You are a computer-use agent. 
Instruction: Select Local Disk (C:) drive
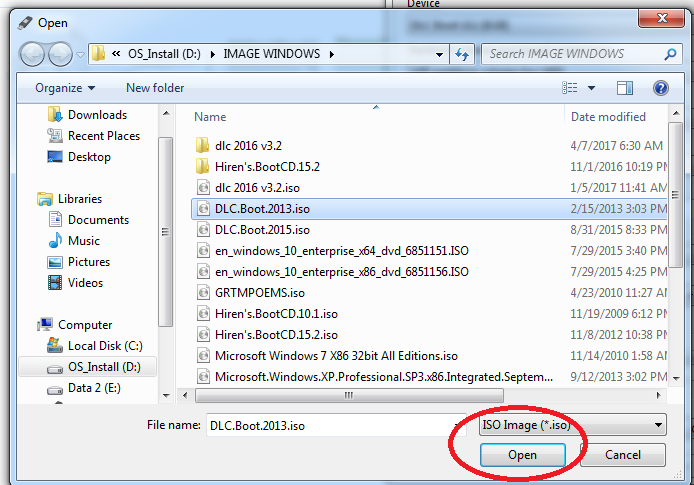(95, 346)
